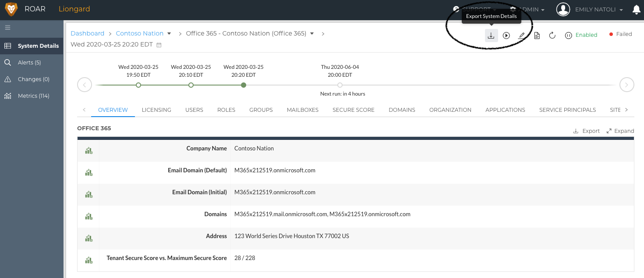The width and height of the screenshot is (644, 278).
Task: Click the timeline next arrow button
Action: (627, 85)
